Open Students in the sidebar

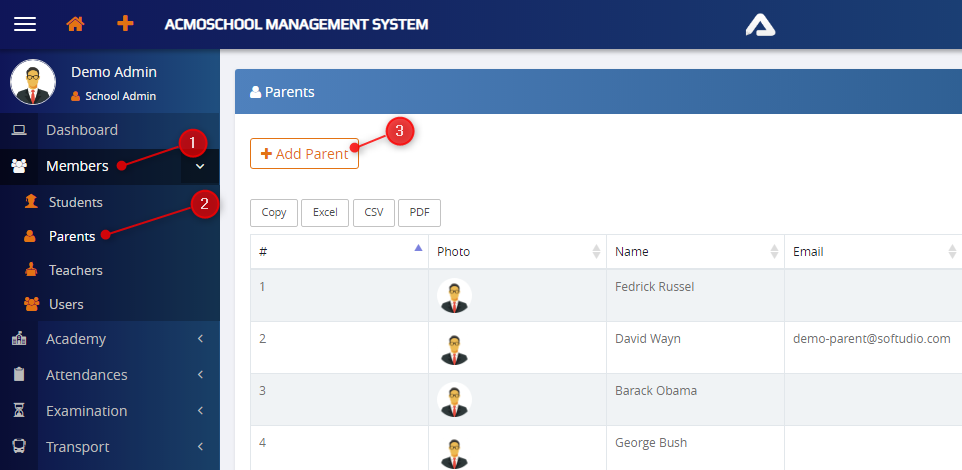[75, 202]
